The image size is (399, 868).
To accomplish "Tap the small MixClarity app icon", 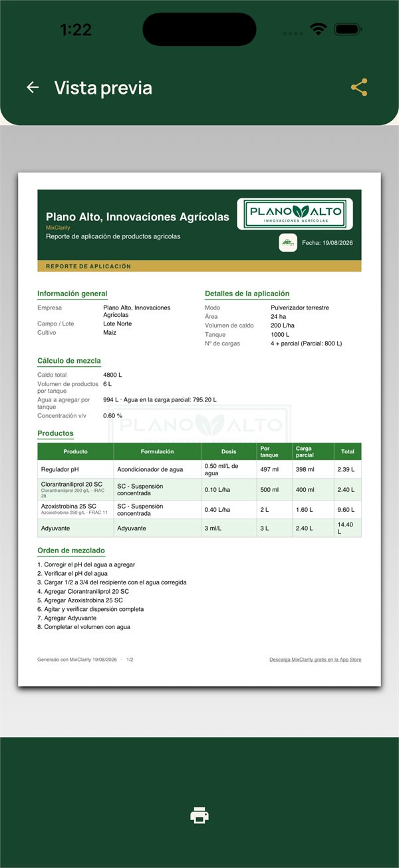I will click(288, 242).
